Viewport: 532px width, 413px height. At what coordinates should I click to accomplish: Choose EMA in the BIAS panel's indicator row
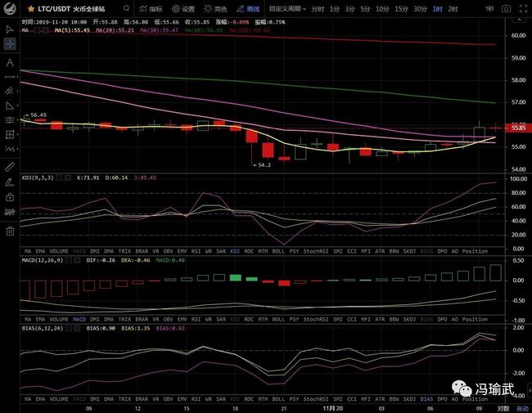tap(40, 399)
